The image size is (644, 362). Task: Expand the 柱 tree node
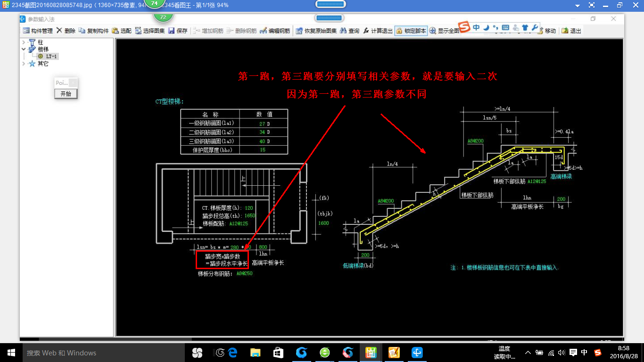(x=24, y=42)
